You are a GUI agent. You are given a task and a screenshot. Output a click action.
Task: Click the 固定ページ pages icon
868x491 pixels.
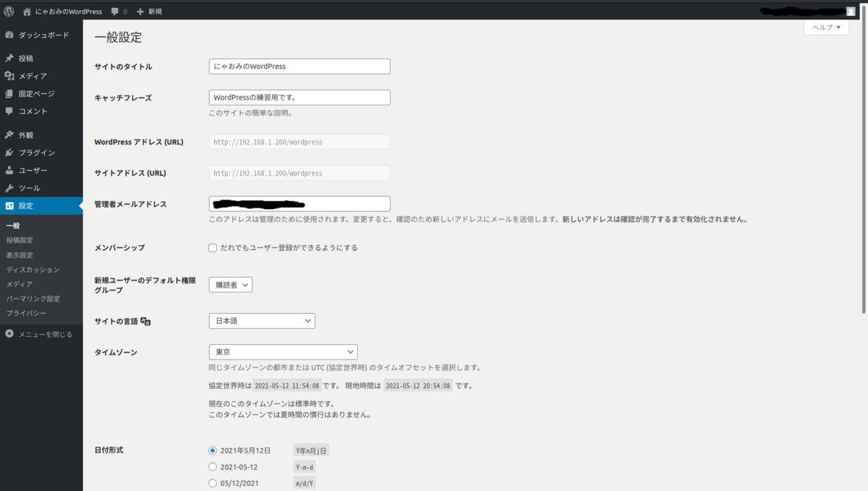[9, 93]
